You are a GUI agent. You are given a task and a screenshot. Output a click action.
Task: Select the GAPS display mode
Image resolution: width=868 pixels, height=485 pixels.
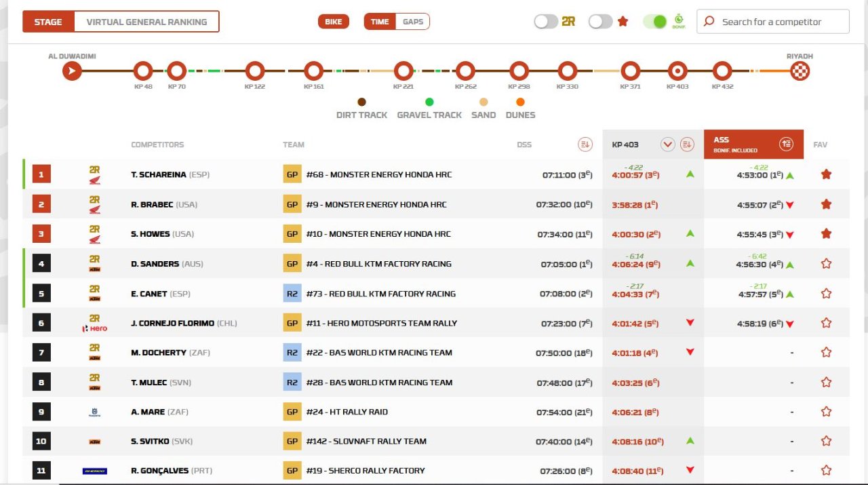(x=413, y=22)
